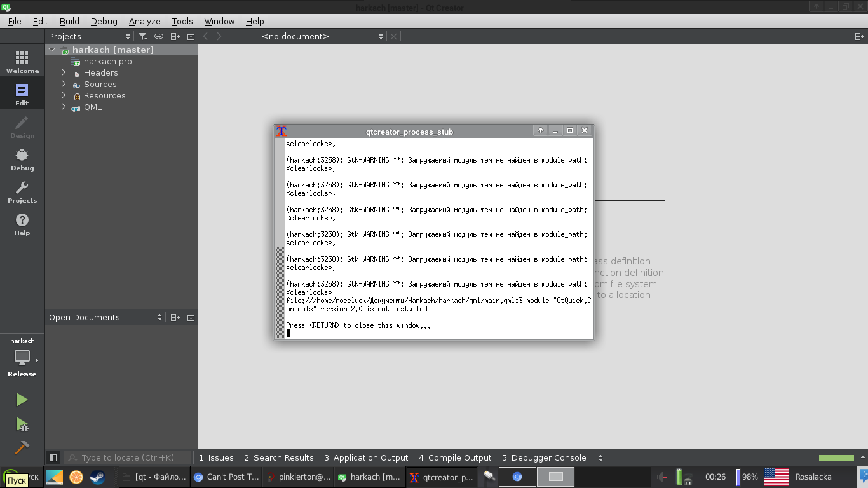
Task: Switch to the Can't Post taskbar window
Action: tap(226, 477)
